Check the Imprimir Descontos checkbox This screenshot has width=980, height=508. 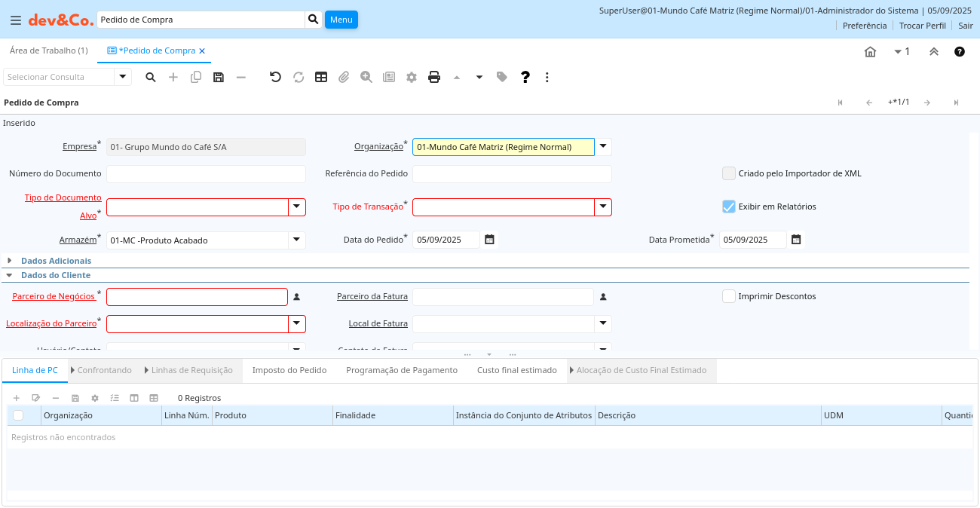point(728,296)
